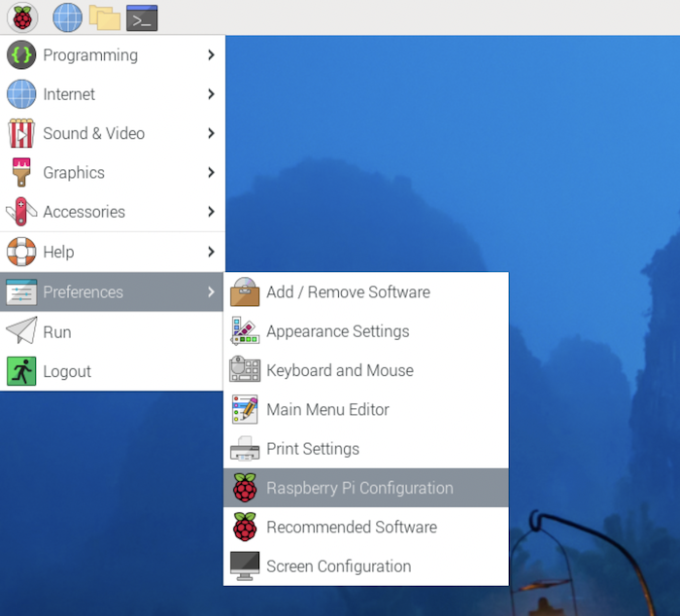Image resolution: width=680 pixels, height=616 pixels.
Task: Expand the Help submenu arrow
Action: coord(211,252)
